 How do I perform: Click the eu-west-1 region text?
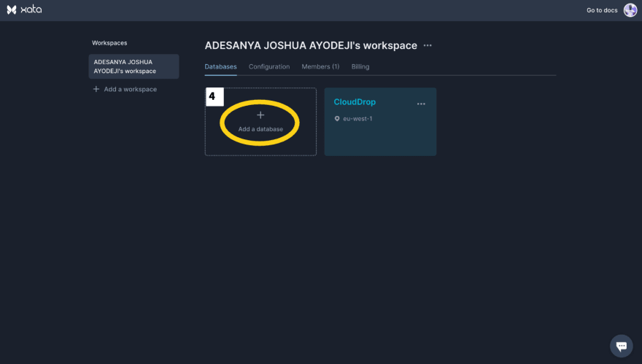[357, 118]
